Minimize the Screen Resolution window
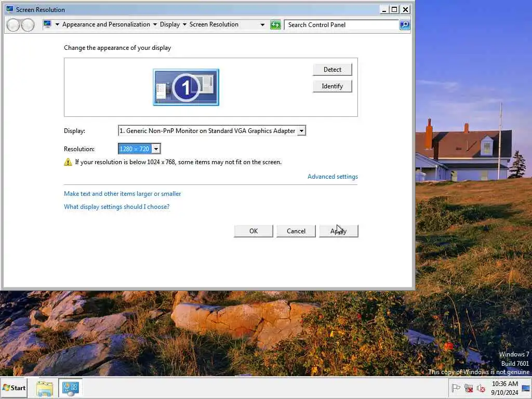The width and height of the screenshot is (532, 399). tap(384, 9)
